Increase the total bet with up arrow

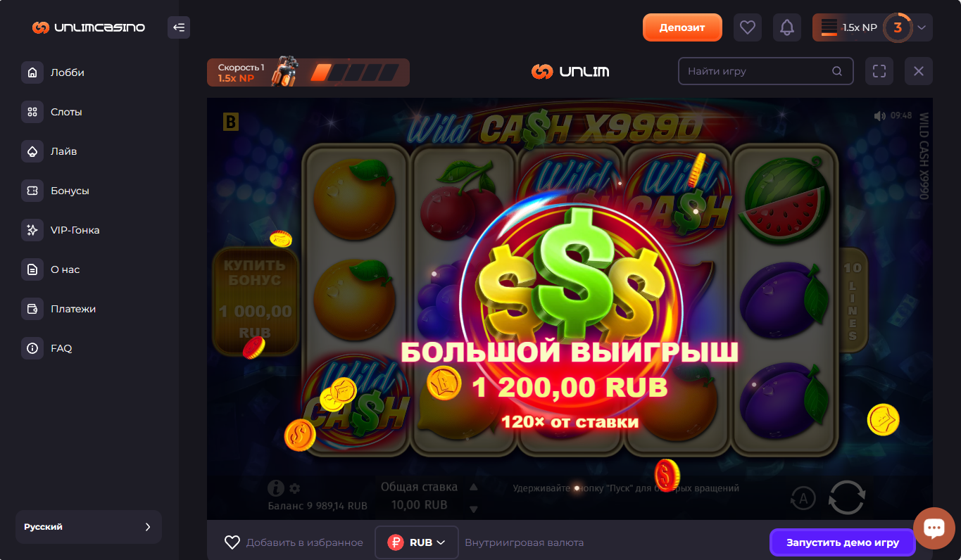click(474, 487)
